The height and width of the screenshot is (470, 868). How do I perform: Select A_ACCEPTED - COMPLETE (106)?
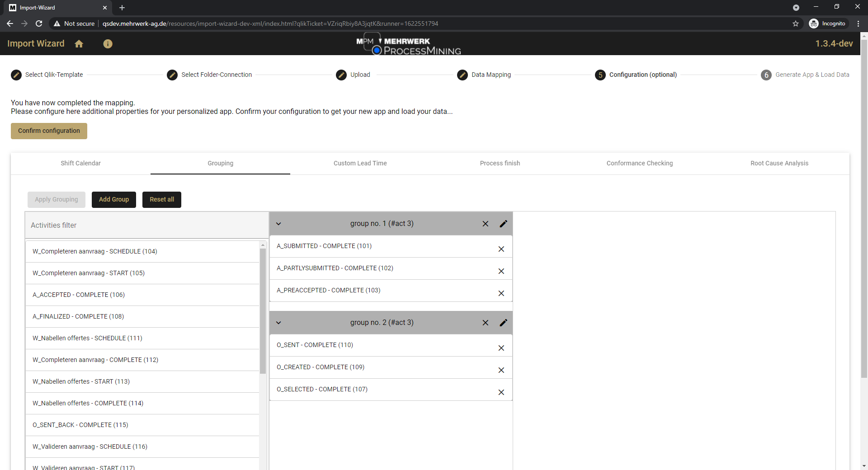click(x=142, y=295)
